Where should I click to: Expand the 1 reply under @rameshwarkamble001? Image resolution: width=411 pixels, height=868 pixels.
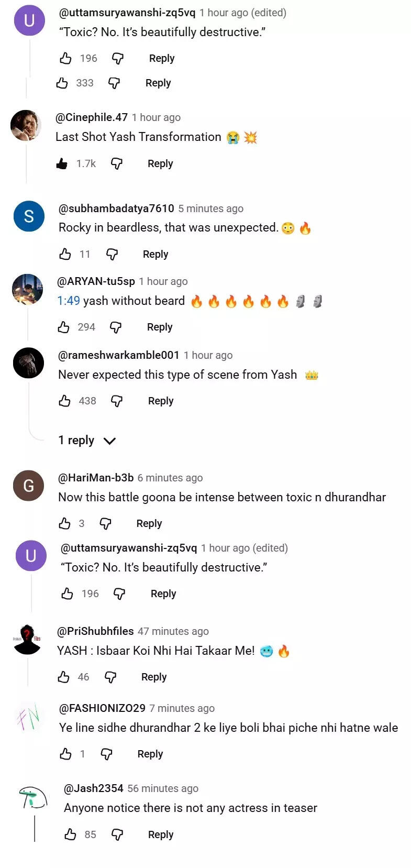pyautogui.click(x=76, y=441)
